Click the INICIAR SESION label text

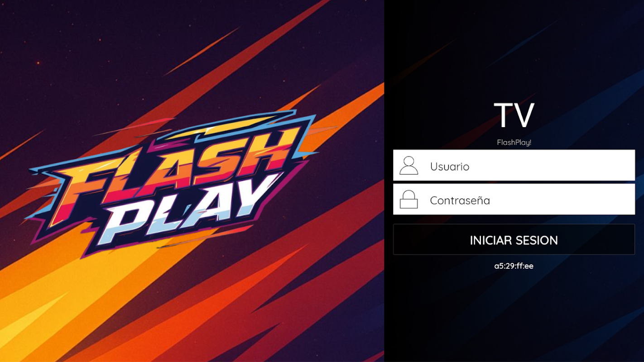[x=514, y=240]
